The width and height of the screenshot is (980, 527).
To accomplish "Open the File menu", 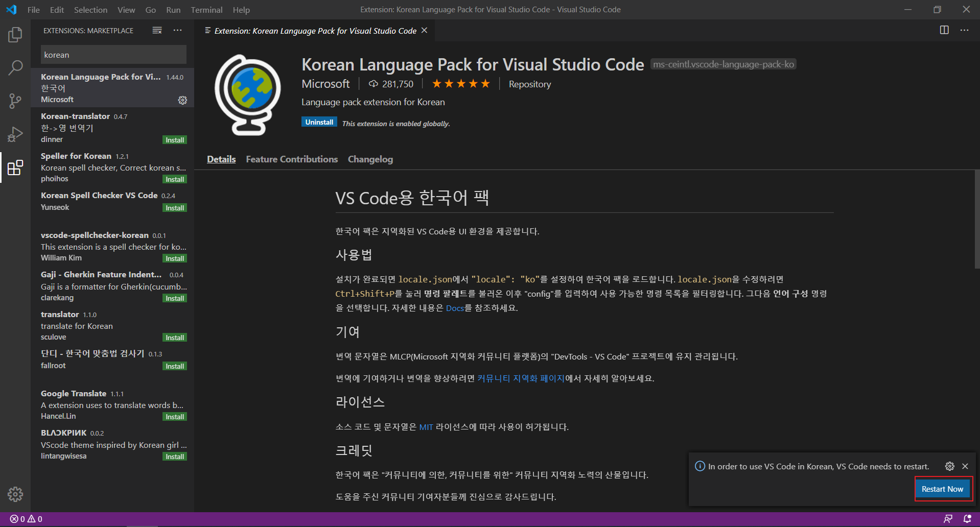I will click(x=34, y=10).
